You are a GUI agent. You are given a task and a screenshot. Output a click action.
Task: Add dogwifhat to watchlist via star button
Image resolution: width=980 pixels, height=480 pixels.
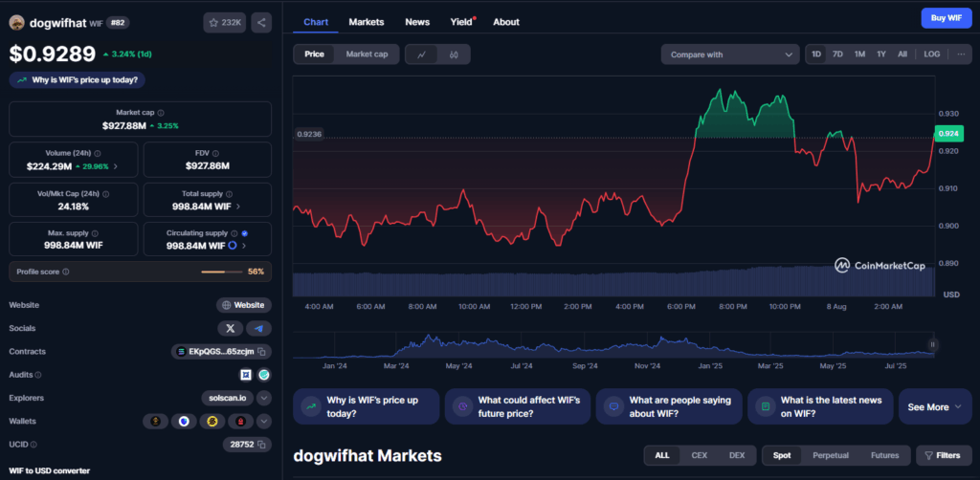tap(224, 23)
